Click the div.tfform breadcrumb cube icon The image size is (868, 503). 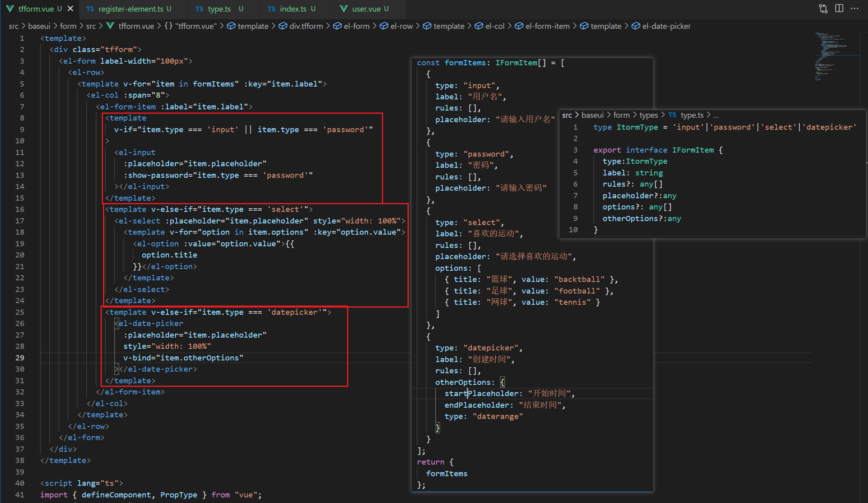283,26
